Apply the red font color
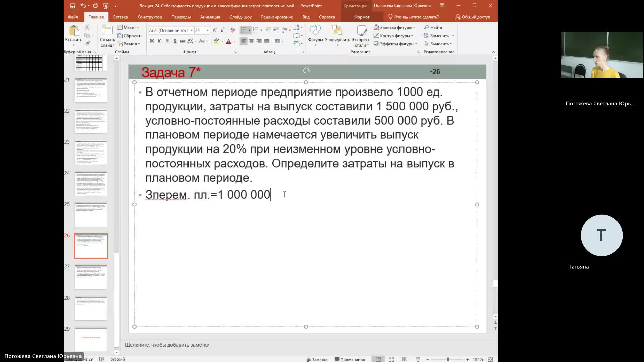The width and height of the screenshot is (644, 362). point(228,41)
